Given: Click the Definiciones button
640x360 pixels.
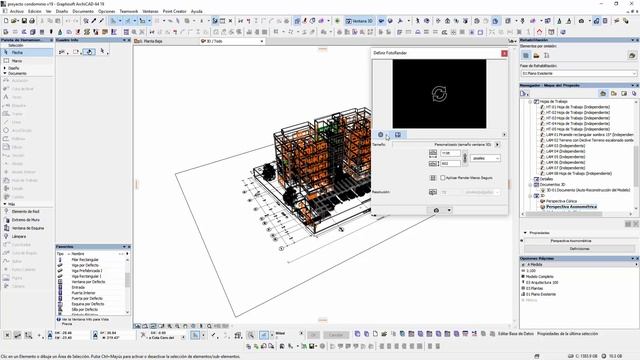Looking at the screenshot, I should [x=579, y=249].
